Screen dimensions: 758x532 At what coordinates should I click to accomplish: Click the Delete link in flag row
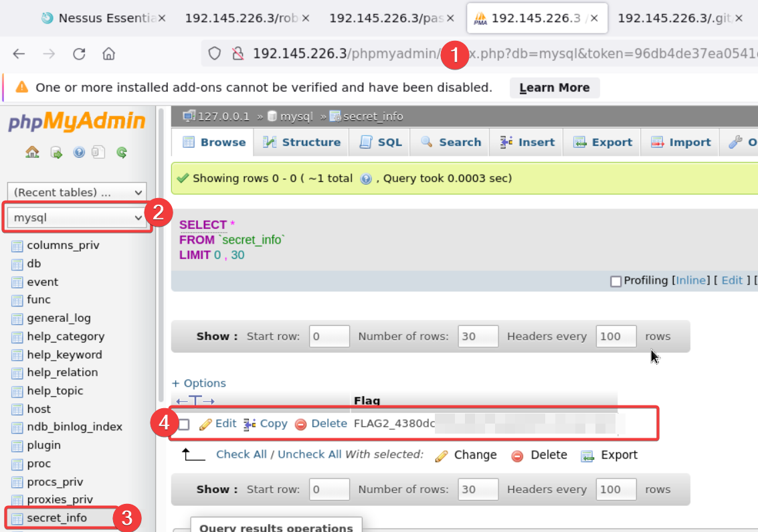coord(328,424)
